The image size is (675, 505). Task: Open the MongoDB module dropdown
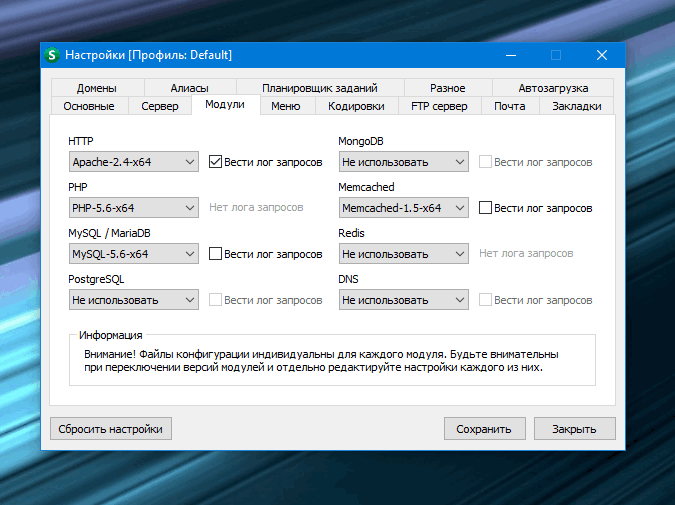403,162
